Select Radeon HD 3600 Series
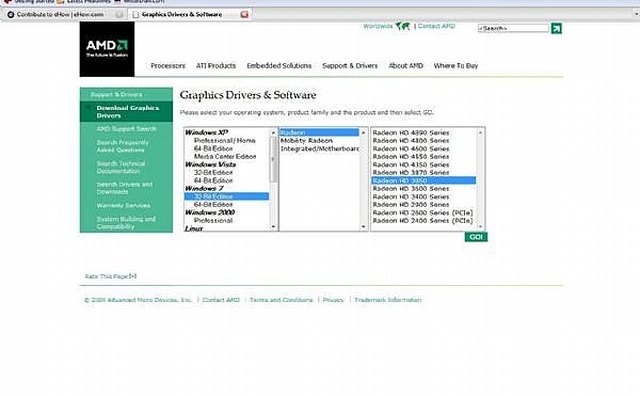 tap(411, 189)
